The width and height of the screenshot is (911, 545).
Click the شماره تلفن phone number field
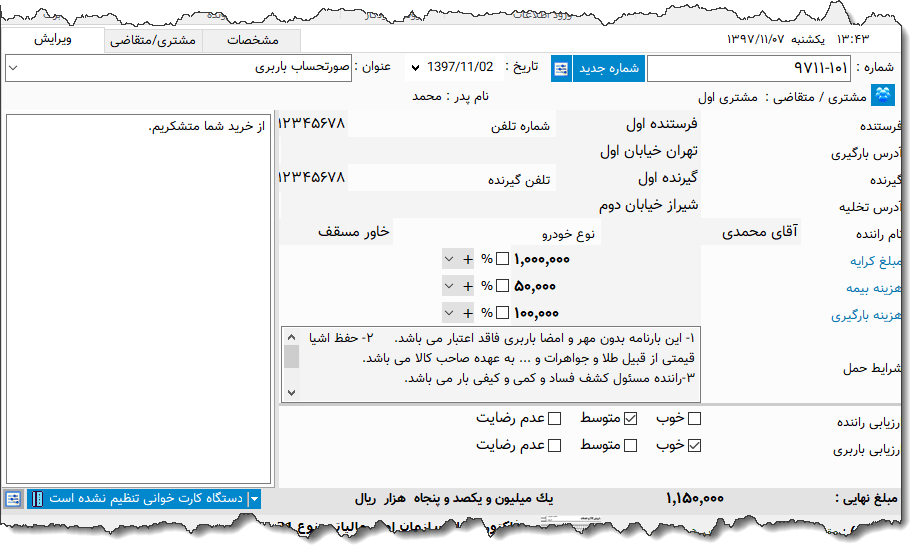coord(313,124)
